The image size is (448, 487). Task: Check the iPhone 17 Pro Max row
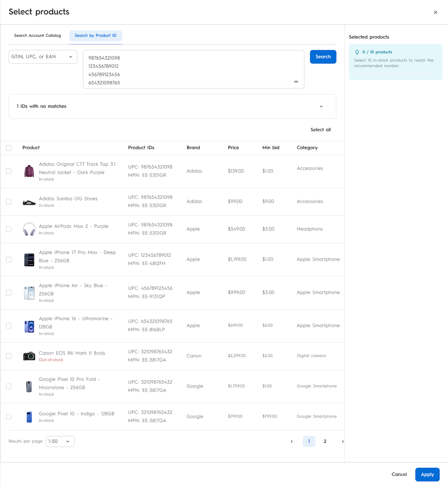9,260
